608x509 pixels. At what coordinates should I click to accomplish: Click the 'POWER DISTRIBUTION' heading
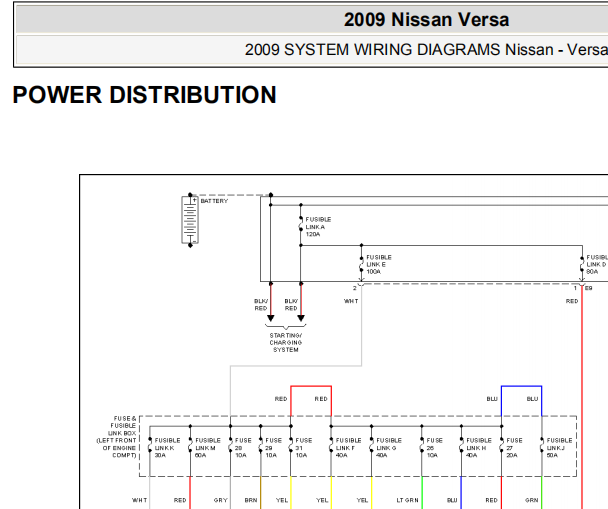pos(144,95)
